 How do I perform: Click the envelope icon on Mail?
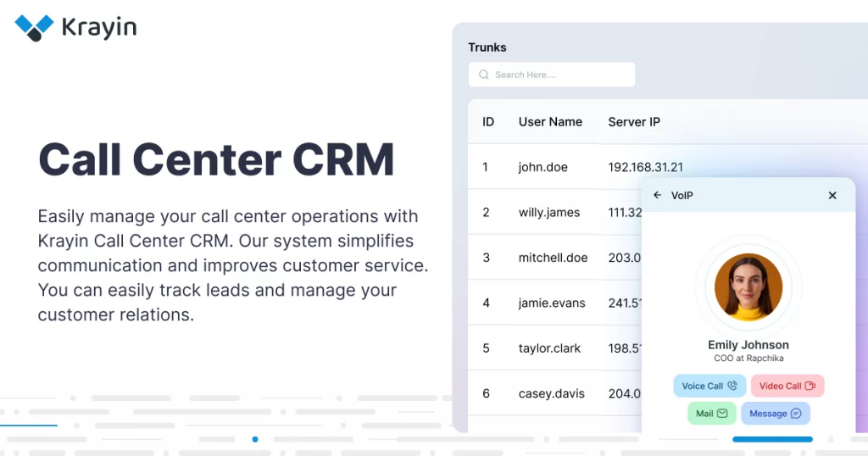722,414
